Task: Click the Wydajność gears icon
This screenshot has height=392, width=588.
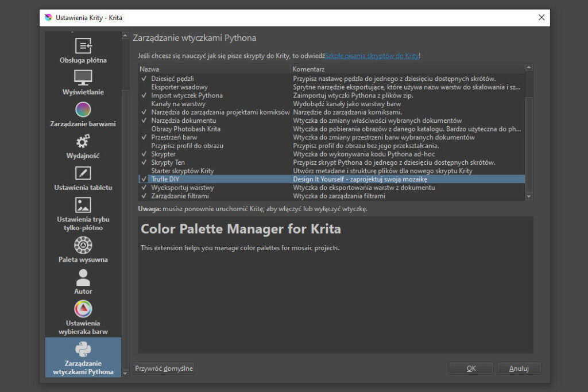Action: point(83,141)
